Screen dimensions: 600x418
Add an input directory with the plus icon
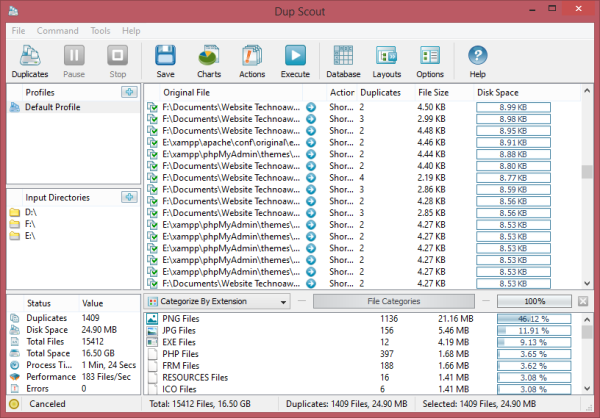tap(129, 197)
